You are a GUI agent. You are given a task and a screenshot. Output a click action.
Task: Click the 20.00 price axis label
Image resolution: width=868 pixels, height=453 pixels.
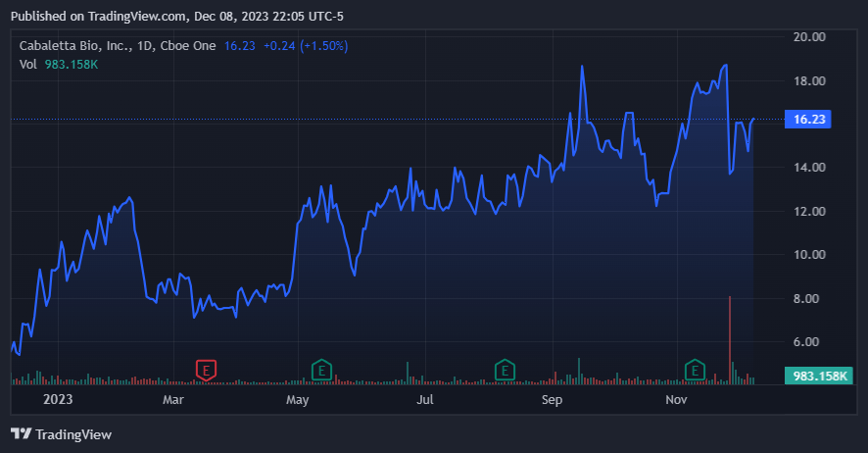click(809, 37)
